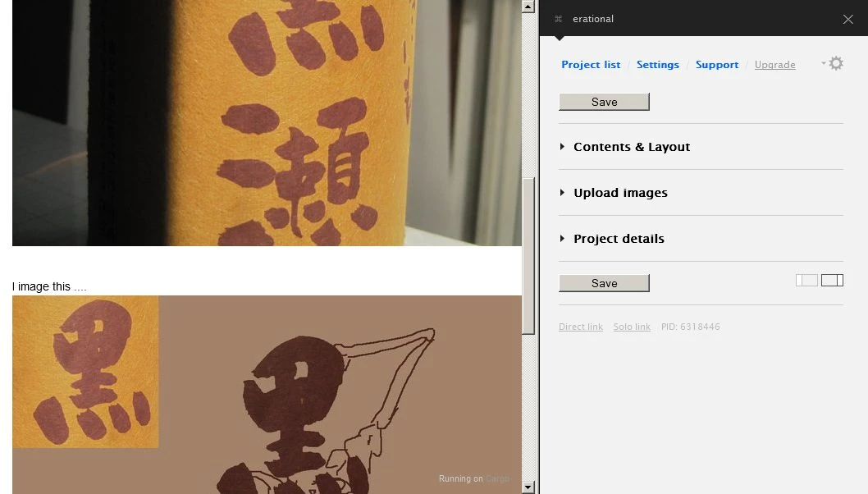Click the scrollbar down arrow

tap(528, 487)
